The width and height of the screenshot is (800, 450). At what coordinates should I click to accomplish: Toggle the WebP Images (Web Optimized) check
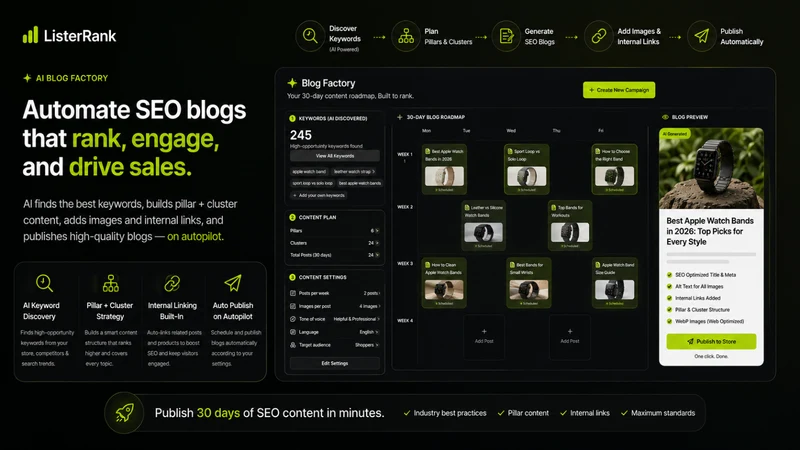tap(669, 321)
